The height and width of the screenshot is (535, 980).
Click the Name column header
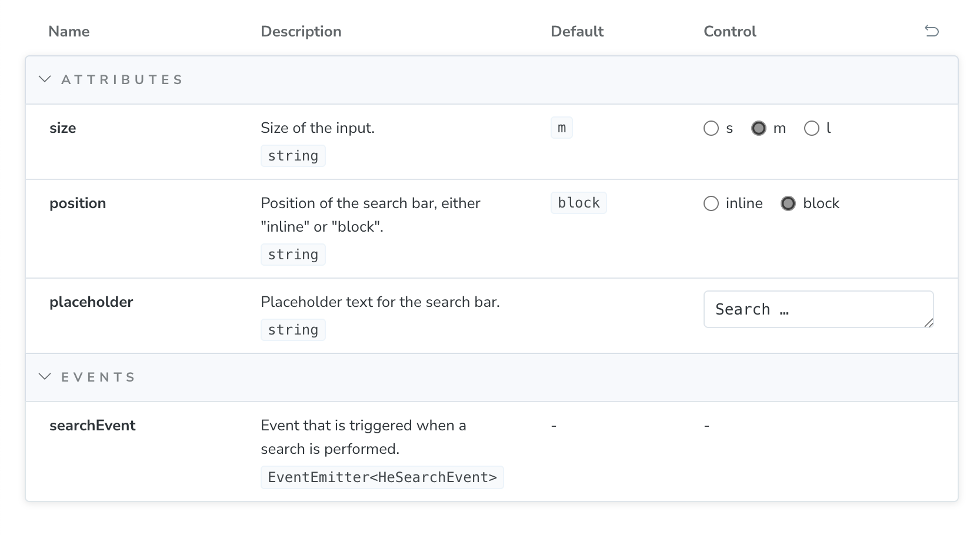(69, 32)
